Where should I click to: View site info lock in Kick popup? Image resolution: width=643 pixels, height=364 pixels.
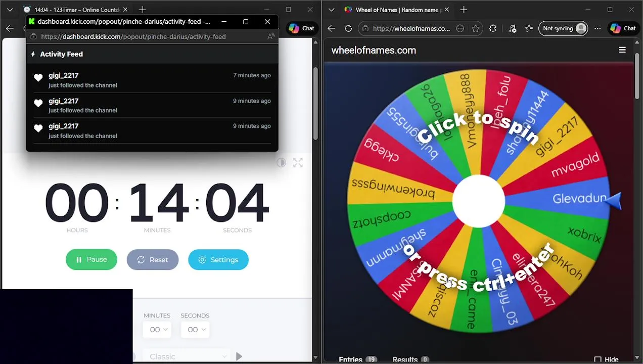[x=33, y=36]
